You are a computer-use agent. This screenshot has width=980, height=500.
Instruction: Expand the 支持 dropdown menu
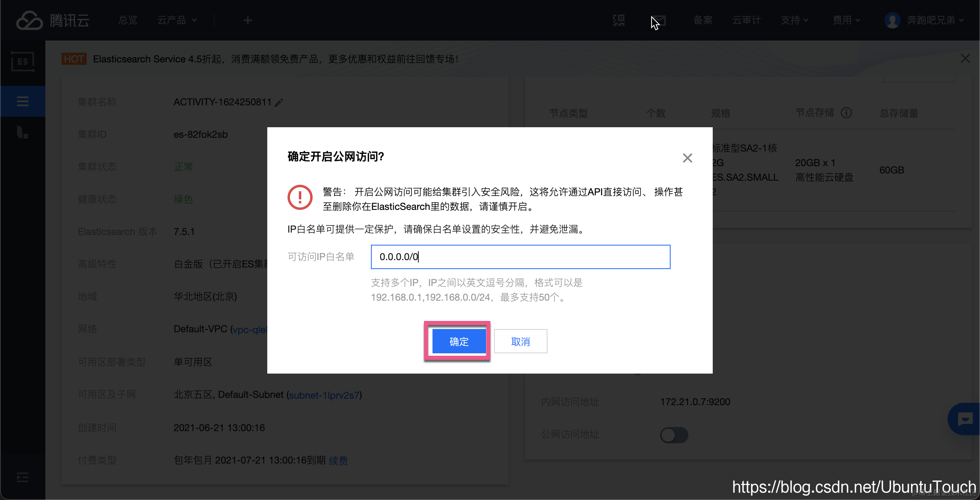pos(794,20)
